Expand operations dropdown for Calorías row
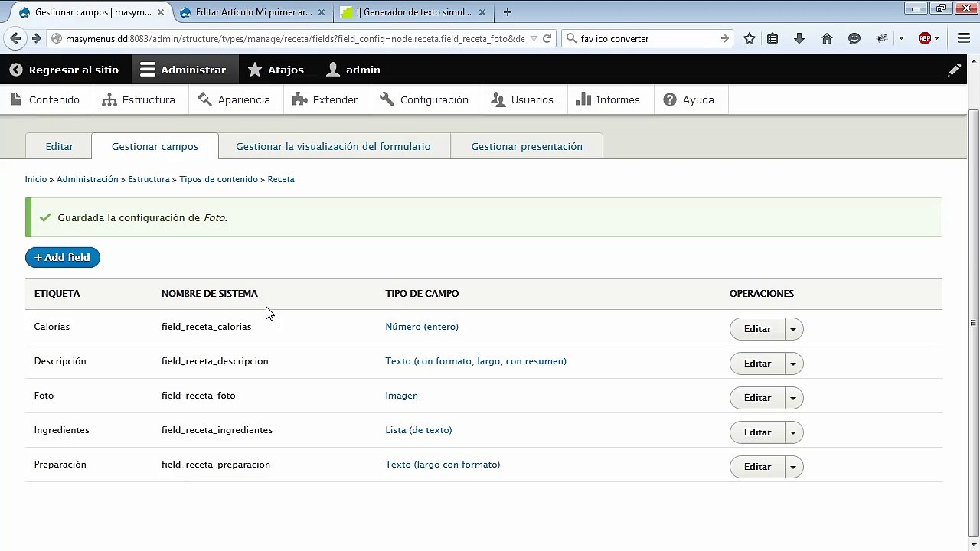This screenshot has height=551, width=980. [x=793, y=329]
